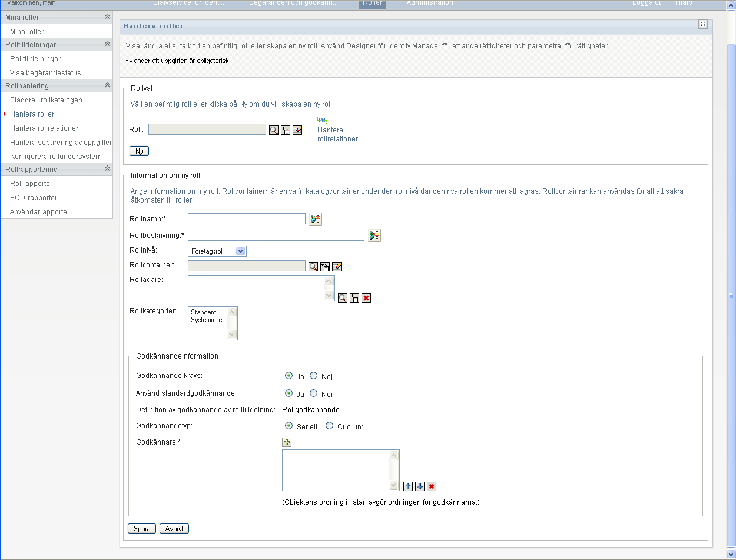Click the green plus to add Godkännare

287,442
